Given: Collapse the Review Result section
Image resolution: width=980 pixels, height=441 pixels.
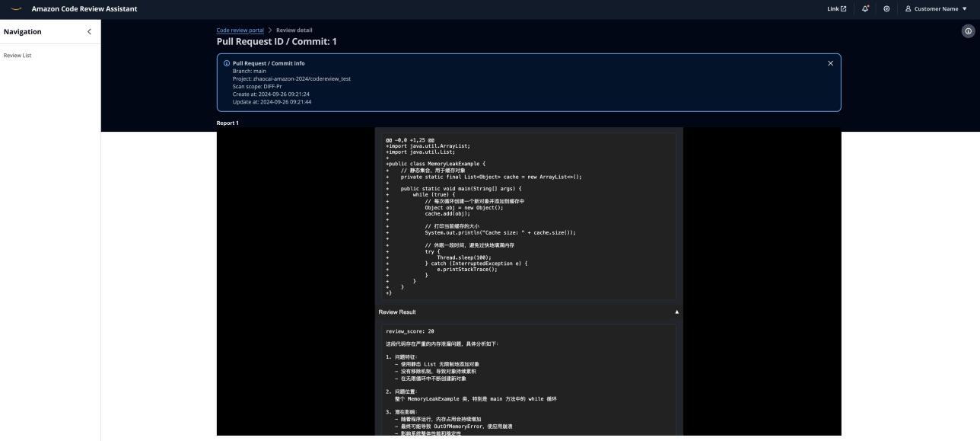Looking at the screenshot, I should coord(527,312).
